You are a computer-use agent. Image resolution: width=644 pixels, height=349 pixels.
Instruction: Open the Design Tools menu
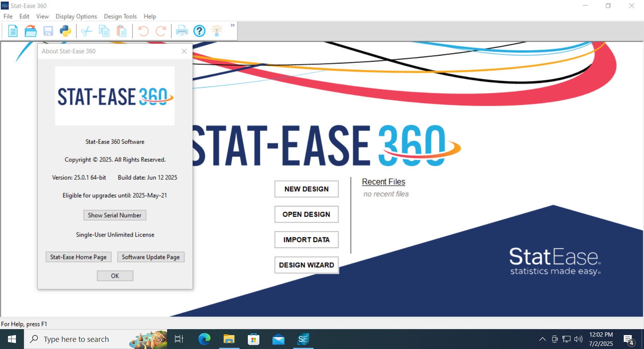120,16
